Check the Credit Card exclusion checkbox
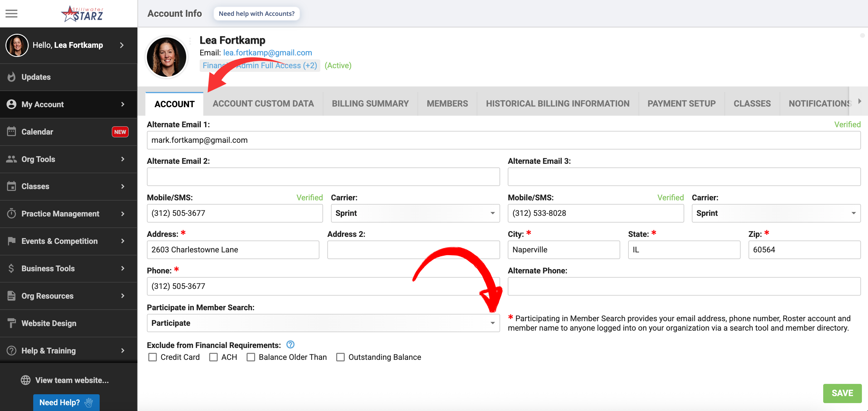This screenshot has width=868, height=411. 153,357
